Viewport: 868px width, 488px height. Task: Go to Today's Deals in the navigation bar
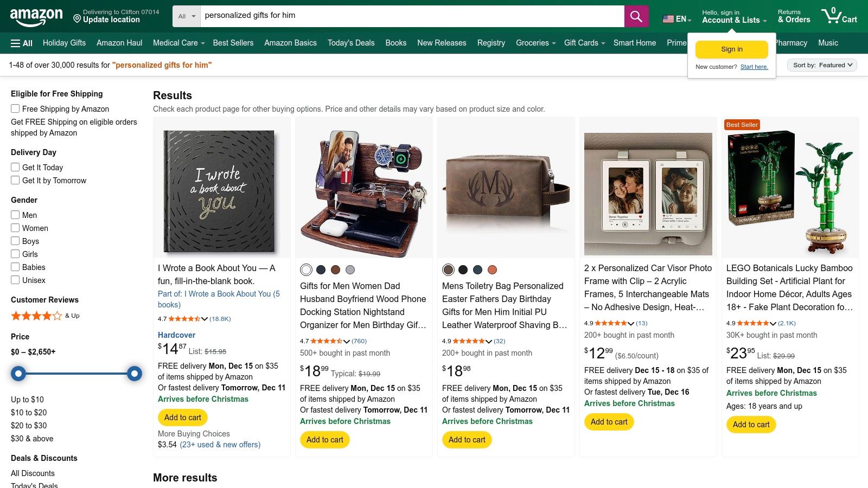point(351,43)
